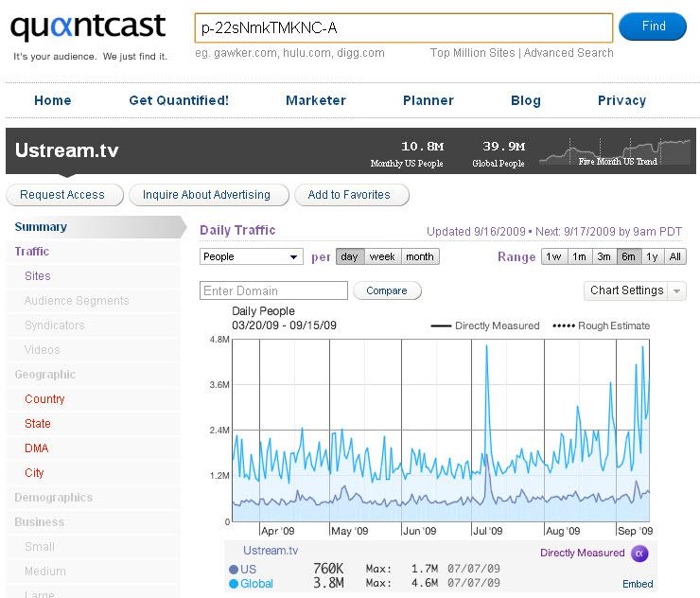Expand the Chart Settings dropdown
The height and width of the screenshot is (598, 700).
click(635, 290)
